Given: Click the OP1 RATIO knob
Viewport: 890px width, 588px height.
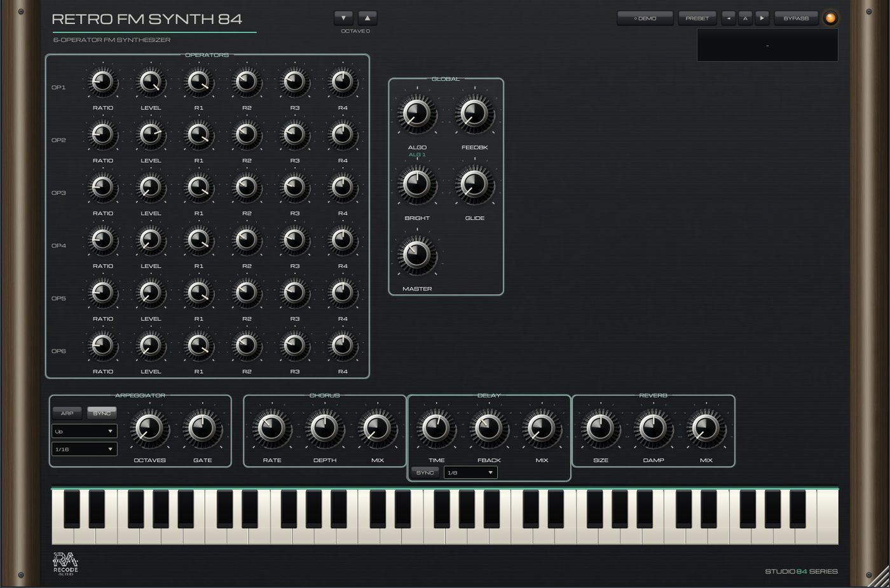Looking at the screenshot, I should 102,82.
